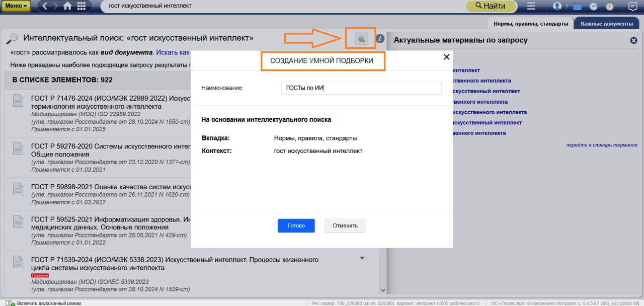Click document icon of ГОСТ Р 71539-2024
The image size is (644, 306).
[18, 262]
